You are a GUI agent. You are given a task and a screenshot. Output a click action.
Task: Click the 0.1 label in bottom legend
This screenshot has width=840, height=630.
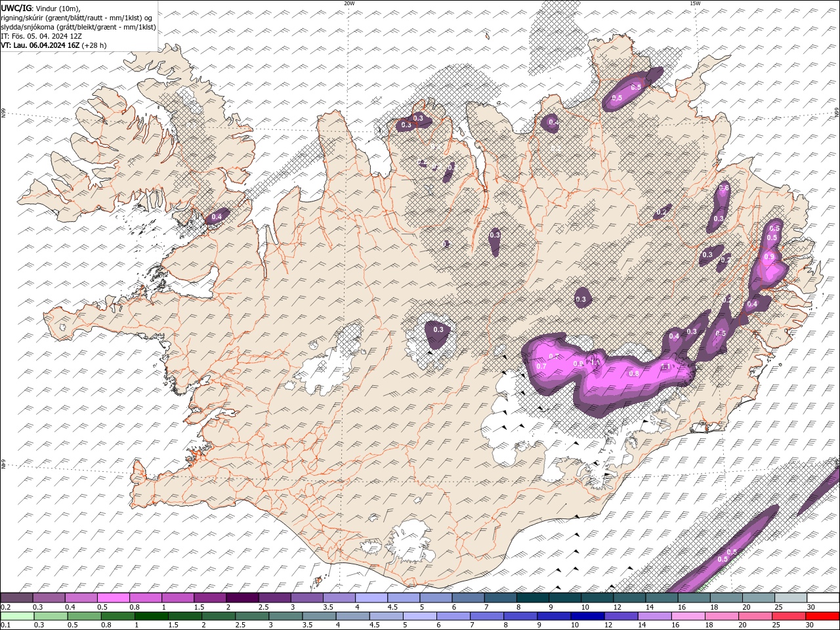5,625
